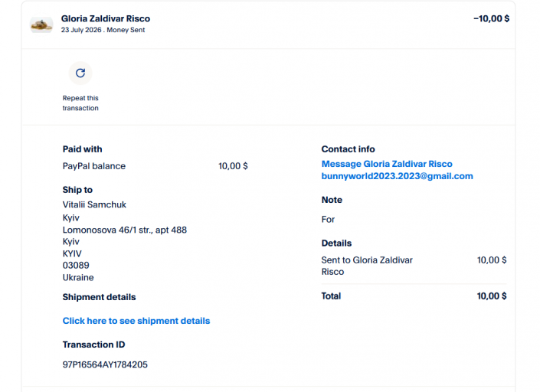
Task: Click the bunnyworld2023.2023@gmail.com email link
Action: [397, 176]
